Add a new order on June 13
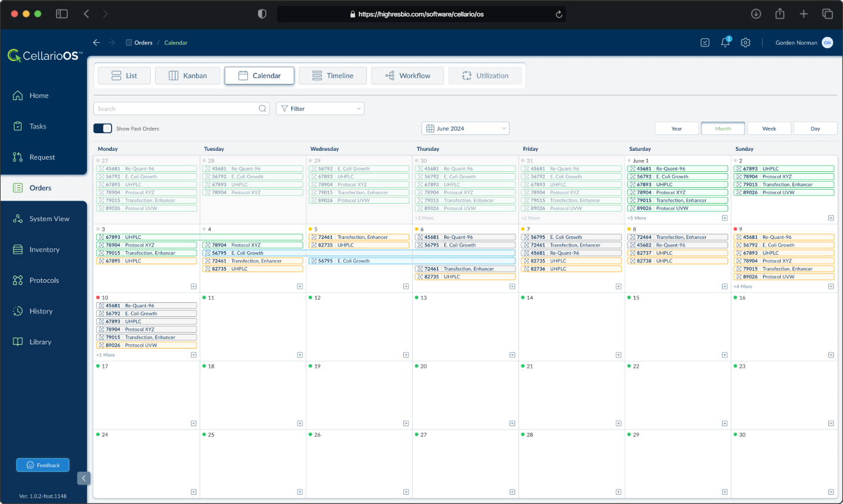Screen dimensions: 843x504 512,354
